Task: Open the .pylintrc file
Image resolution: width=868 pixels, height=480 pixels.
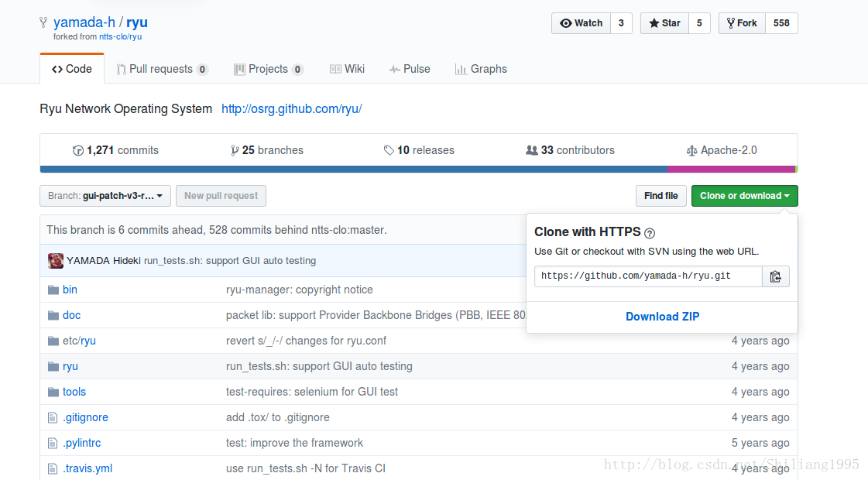Action: [x=82, y=443]
